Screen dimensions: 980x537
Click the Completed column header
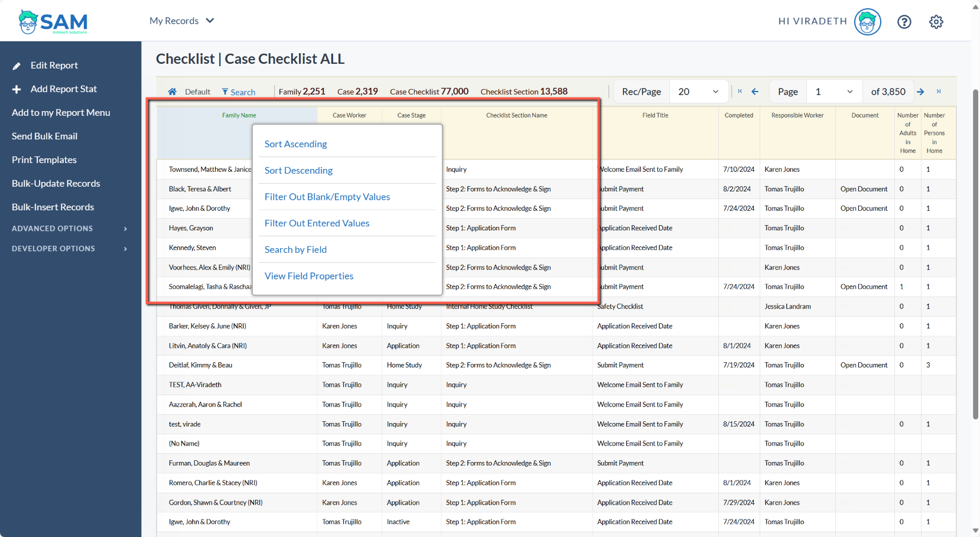[x=739, y=115]
